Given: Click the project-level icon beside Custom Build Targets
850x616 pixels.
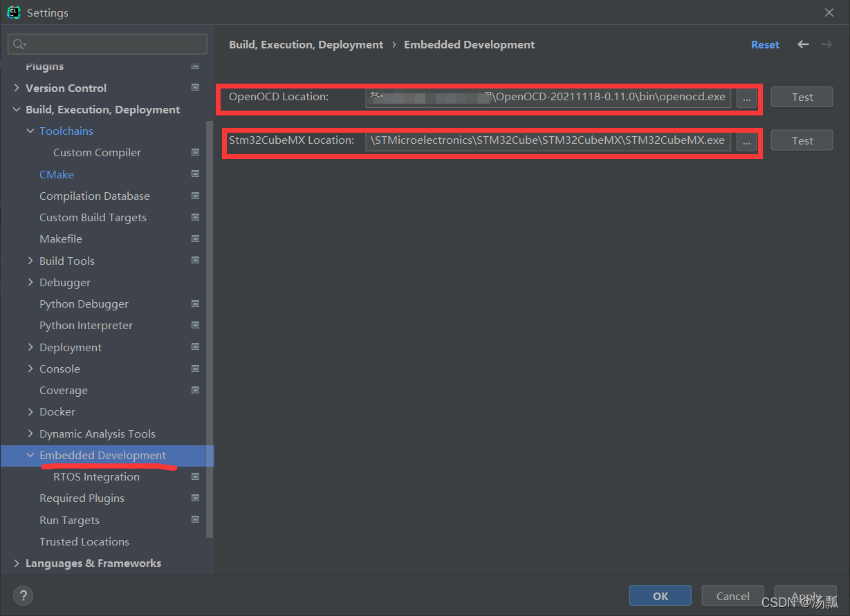Looking at the screenshot, I should coord(195,217).
